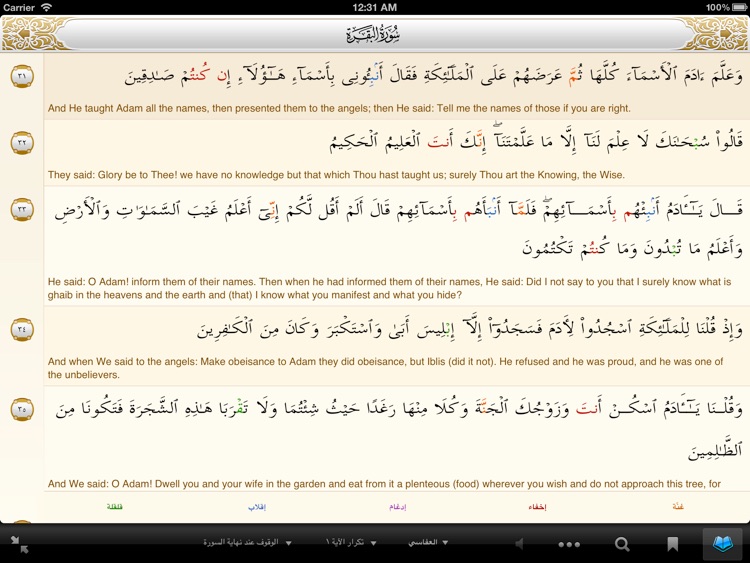
Task: Select the purple إدغام tajweed legend label
Action: click(397, 507)
